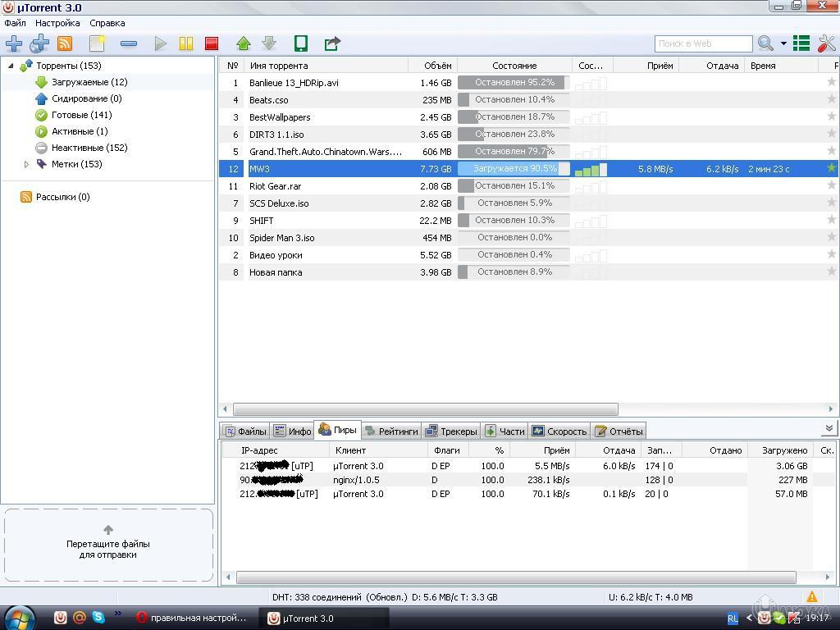Start torrent with the play icon
This screenshot has height=630, width=840.
coord(160,43)
